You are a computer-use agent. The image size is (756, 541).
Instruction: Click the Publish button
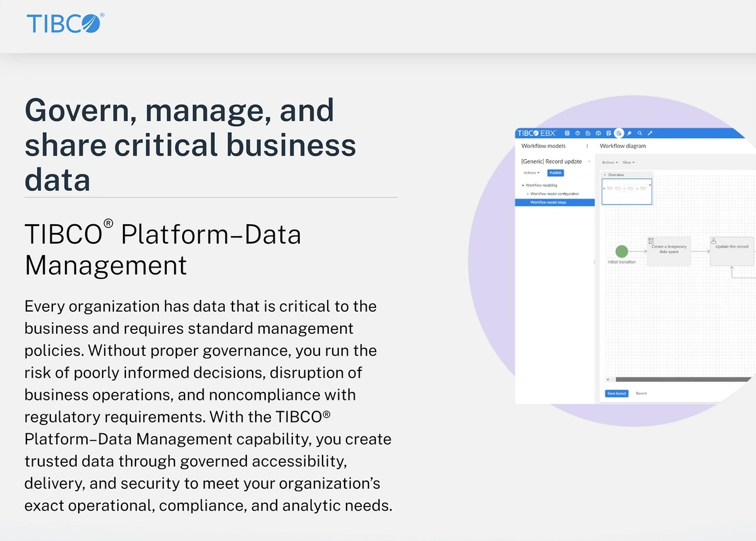click(555, 173)
